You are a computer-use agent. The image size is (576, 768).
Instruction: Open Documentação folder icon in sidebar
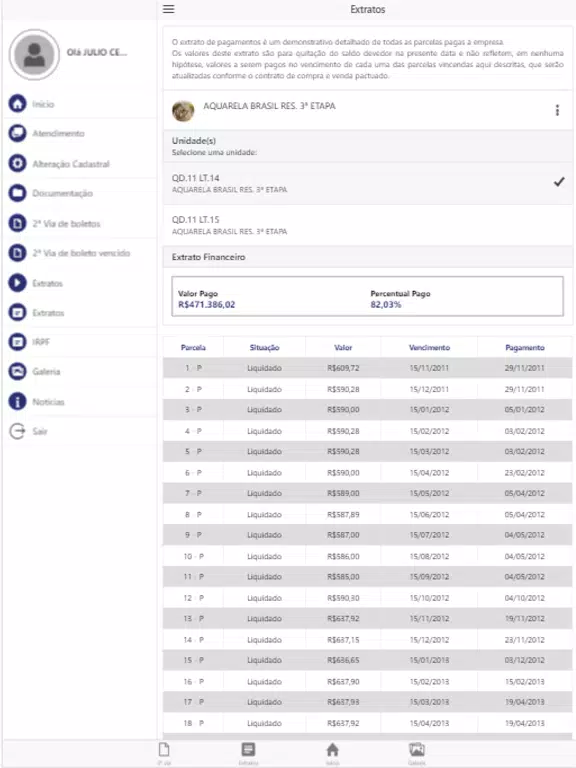[x=18, y=193]
